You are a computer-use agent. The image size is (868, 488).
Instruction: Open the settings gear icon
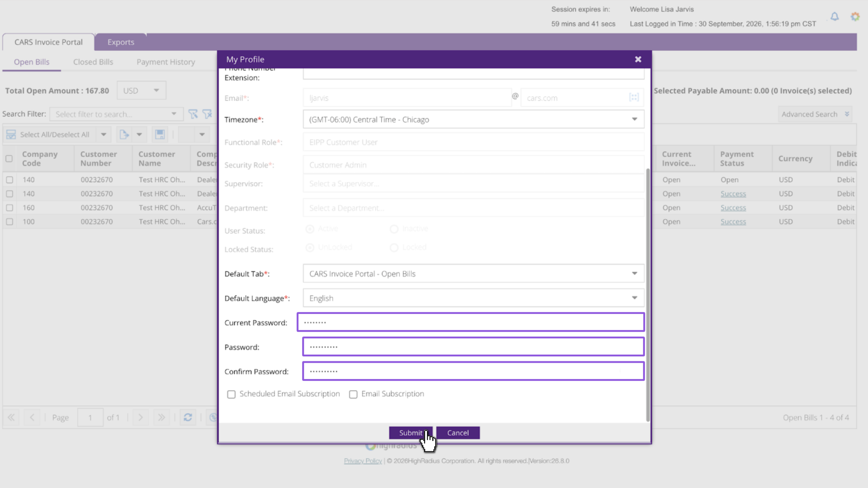tap(855, 16)
